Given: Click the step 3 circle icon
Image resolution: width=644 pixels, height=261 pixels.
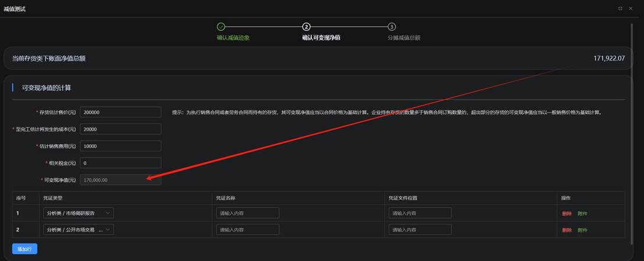Looking at the screenshot, I should pos(392,27).
